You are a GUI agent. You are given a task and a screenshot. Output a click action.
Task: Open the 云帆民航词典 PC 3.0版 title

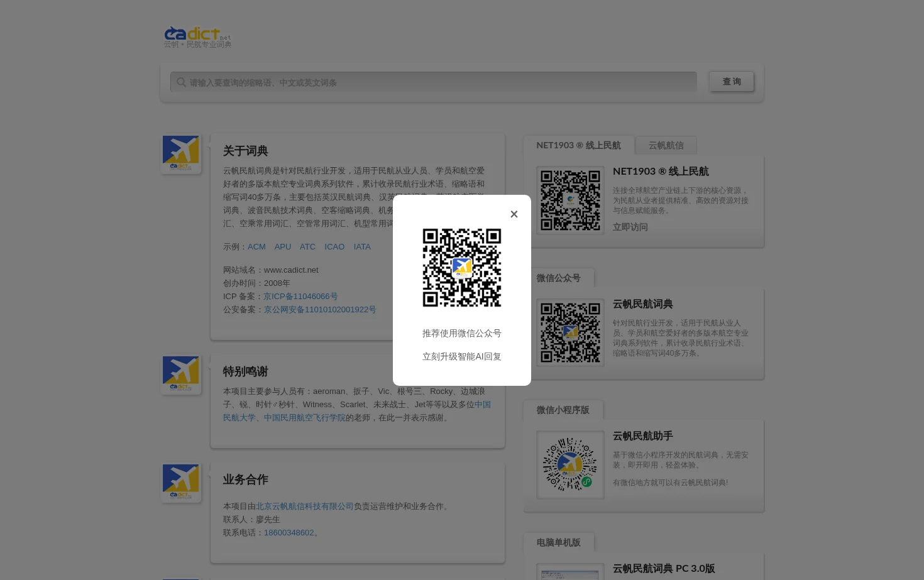664,569
